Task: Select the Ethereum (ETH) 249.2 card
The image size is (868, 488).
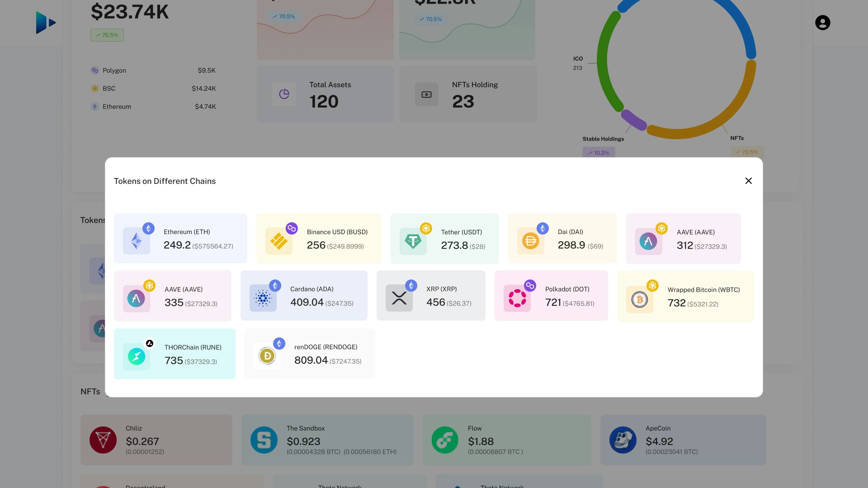Action: 180,239
